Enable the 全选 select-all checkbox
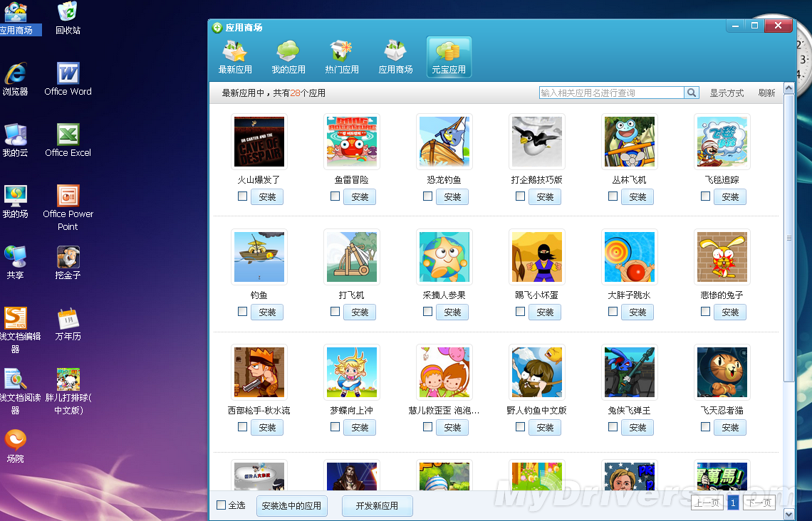This screenshot has width=812, height=521. coord(221,505)
